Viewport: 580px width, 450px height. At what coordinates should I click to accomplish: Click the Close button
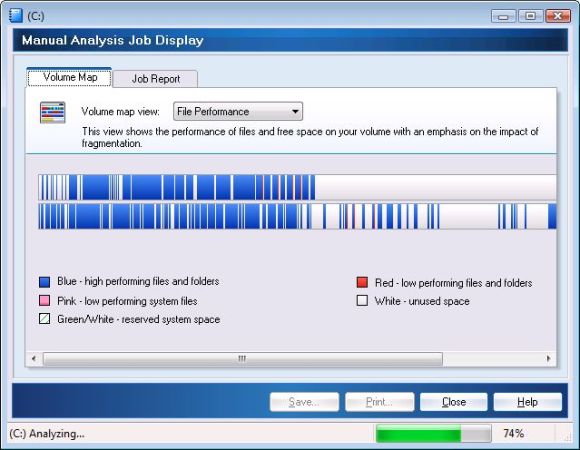pos(453,402)
